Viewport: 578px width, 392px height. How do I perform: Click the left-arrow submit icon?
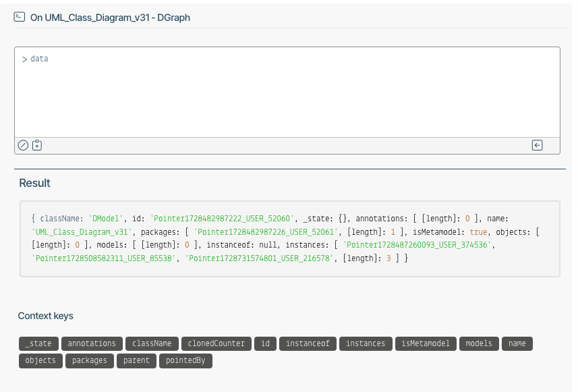(x=537, y=145)
